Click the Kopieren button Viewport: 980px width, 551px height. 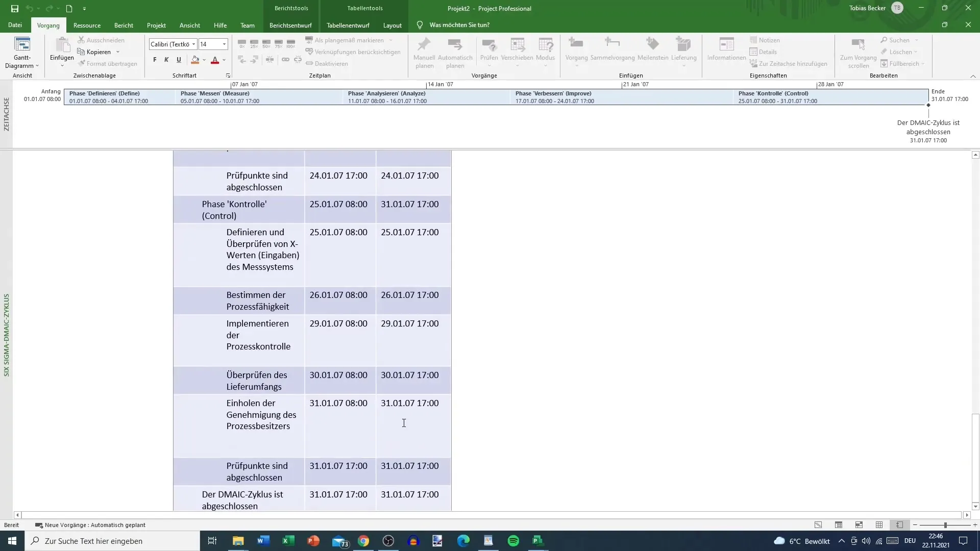click(94, 52)
